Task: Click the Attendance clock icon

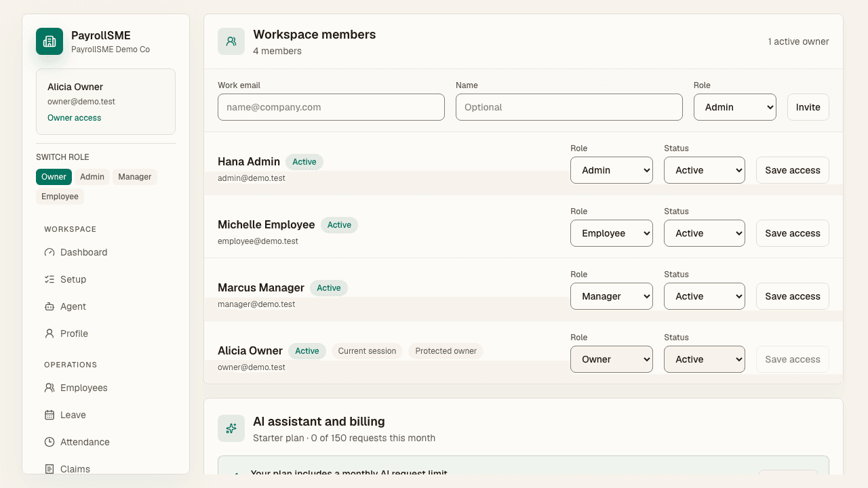Action: tap(50, 442)
